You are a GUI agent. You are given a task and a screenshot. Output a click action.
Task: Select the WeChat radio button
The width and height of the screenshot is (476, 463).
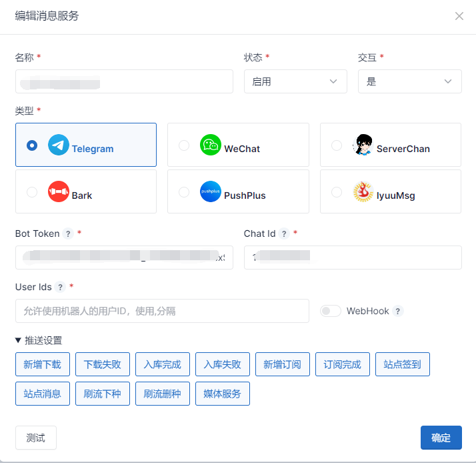184,145
